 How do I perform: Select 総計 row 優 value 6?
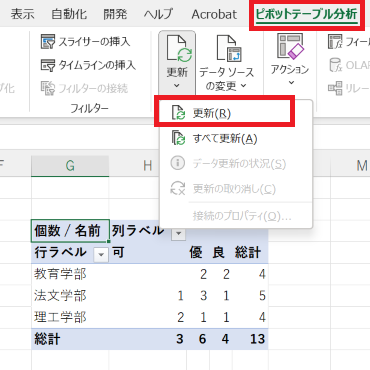pos(202,339)
